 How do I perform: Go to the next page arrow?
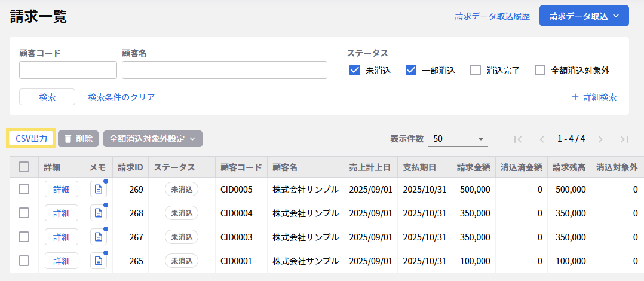[x=600, y=139]
